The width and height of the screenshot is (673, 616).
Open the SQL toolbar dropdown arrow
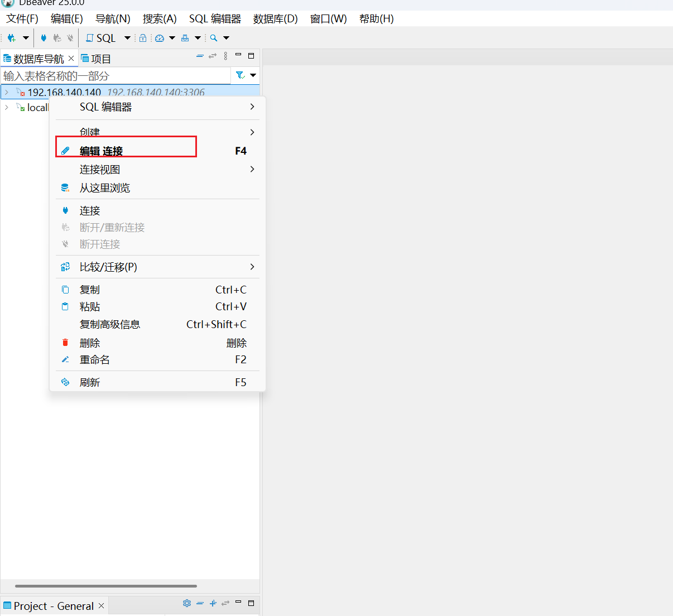[x=127, y=38]
